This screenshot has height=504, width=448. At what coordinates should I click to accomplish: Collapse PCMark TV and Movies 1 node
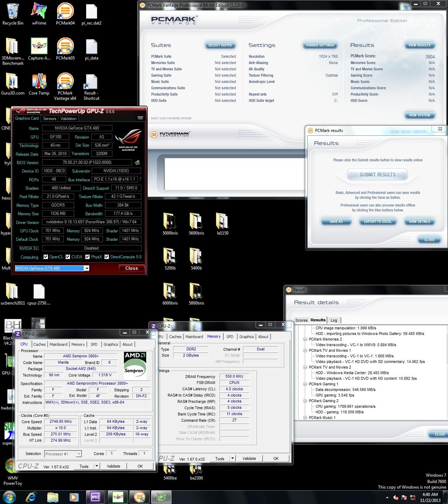click(305, 350)
